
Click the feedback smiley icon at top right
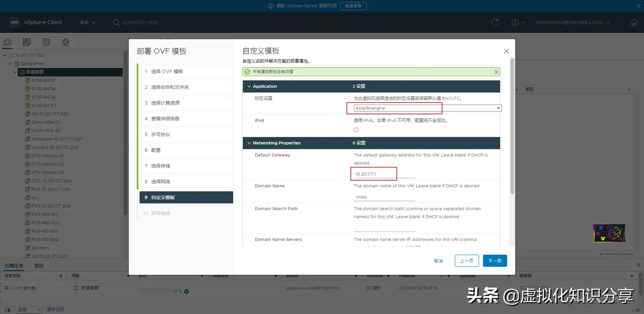pyautogui.click(x=634, y=22)
